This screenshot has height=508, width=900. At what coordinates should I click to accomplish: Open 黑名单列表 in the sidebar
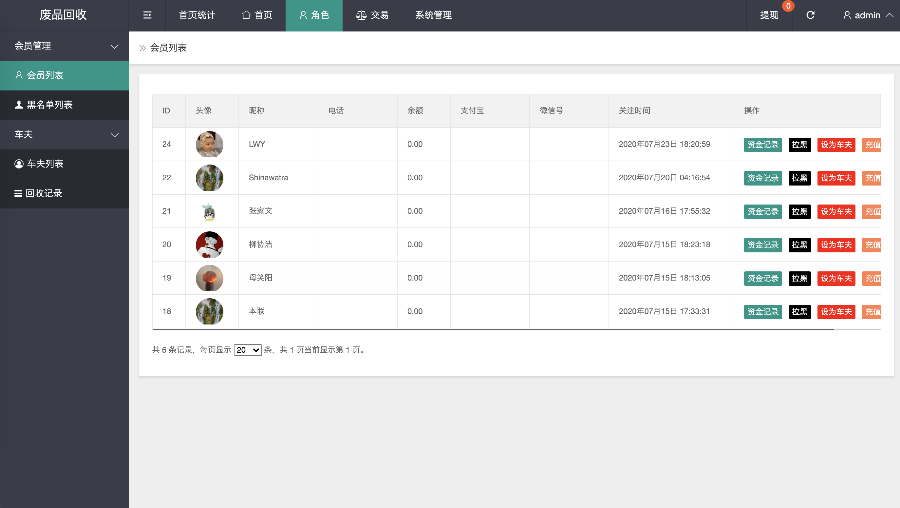click(x=43, y=105)
